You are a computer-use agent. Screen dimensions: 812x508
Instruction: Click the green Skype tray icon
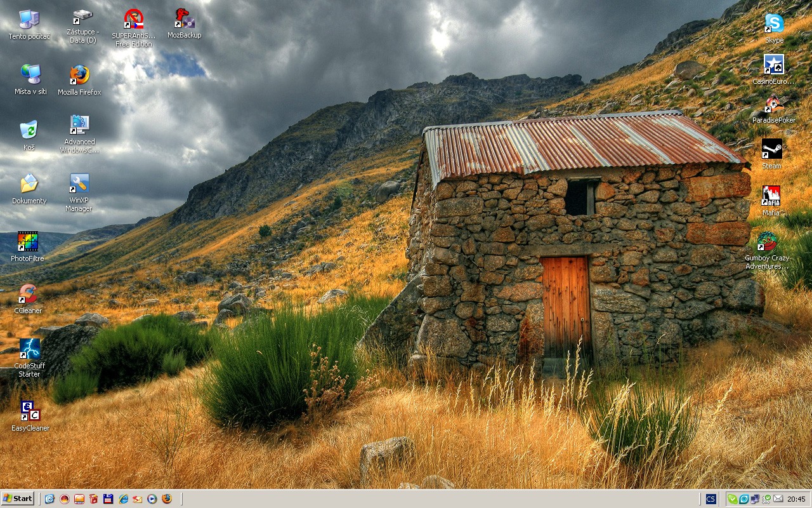pyautogui.click(x=733, y=499)
